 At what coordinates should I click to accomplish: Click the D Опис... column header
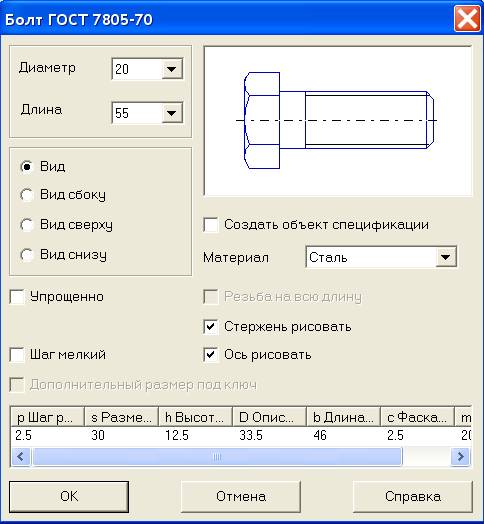269,417
